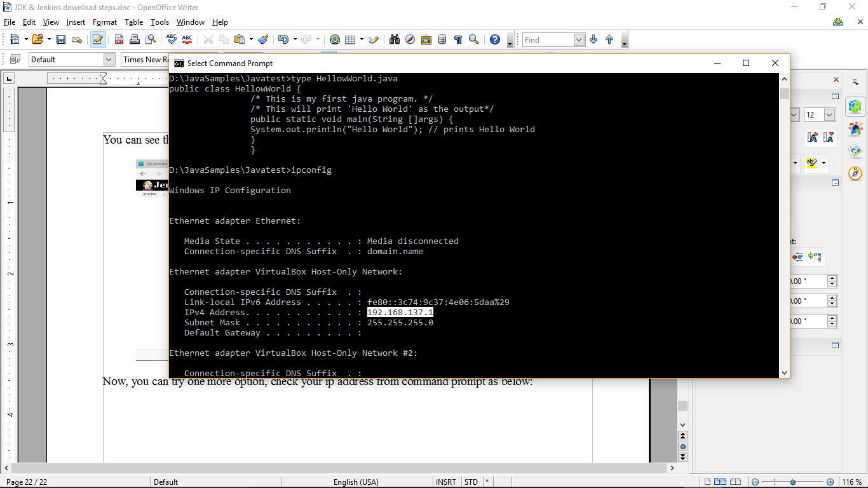Open OpenOffice Help with question mark button
868x488 pixels.
click(x=495, y=39)
